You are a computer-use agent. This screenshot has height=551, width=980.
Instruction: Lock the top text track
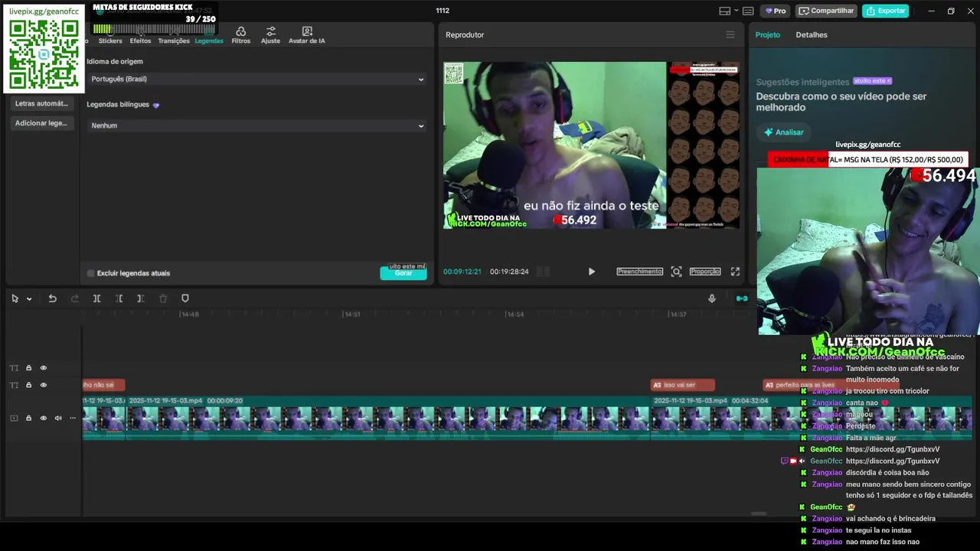(x=28, y=368)
